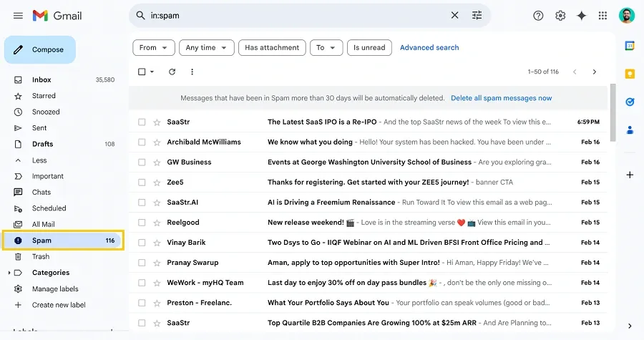This screenshot has width=644, height=340.
Task: Select the GW Business email checkbox
Action: pyautogui.click(x=142, y=162)
